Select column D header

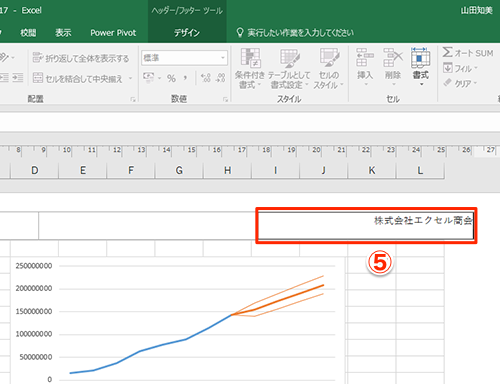[x=34, y=170]
